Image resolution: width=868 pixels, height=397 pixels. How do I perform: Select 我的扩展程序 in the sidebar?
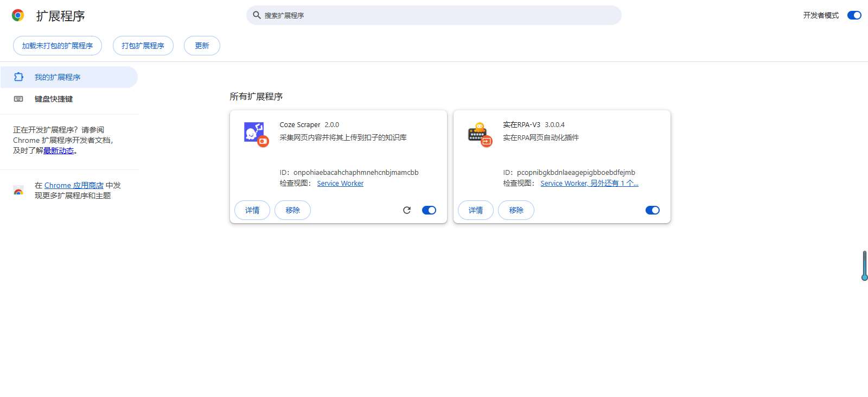click(x=69, y=77)
